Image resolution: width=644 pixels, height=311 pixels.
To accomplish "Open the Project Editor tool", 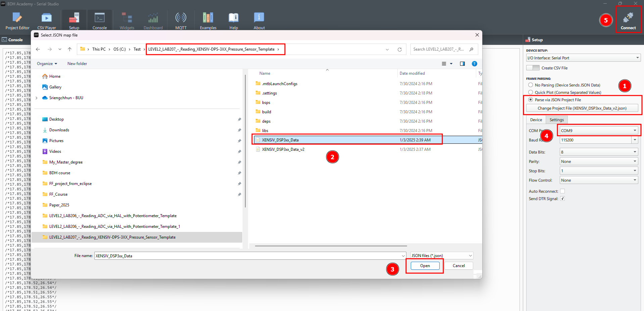I will tap(17, 21).
